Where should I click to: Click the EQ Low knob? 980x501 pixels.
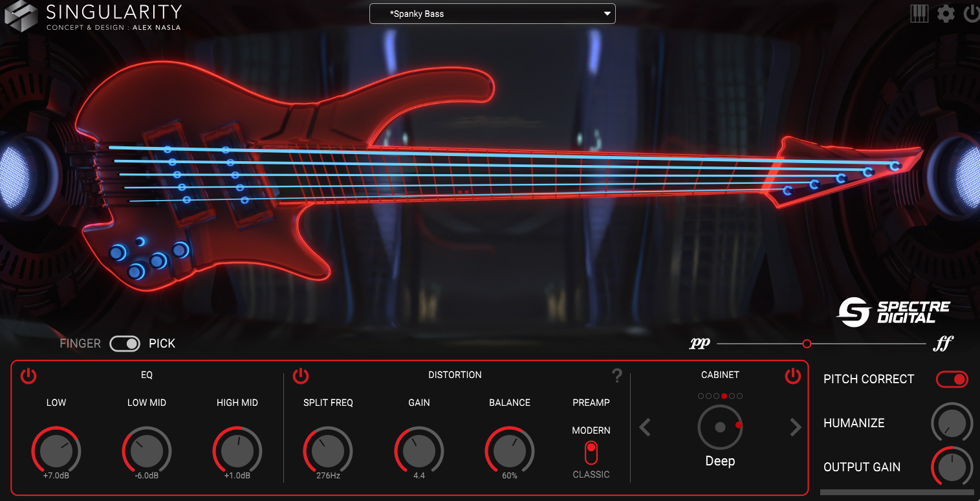[56, 451]
